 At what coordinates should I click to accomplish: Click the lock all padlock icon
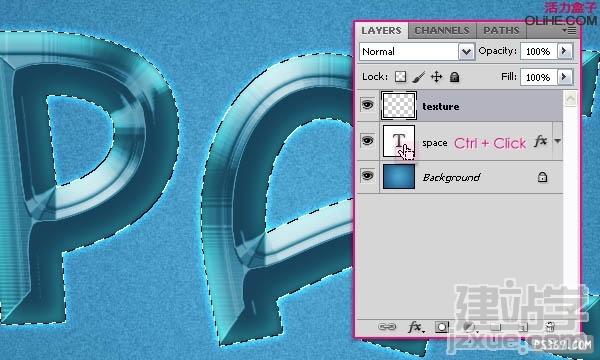tap(454, 77)
